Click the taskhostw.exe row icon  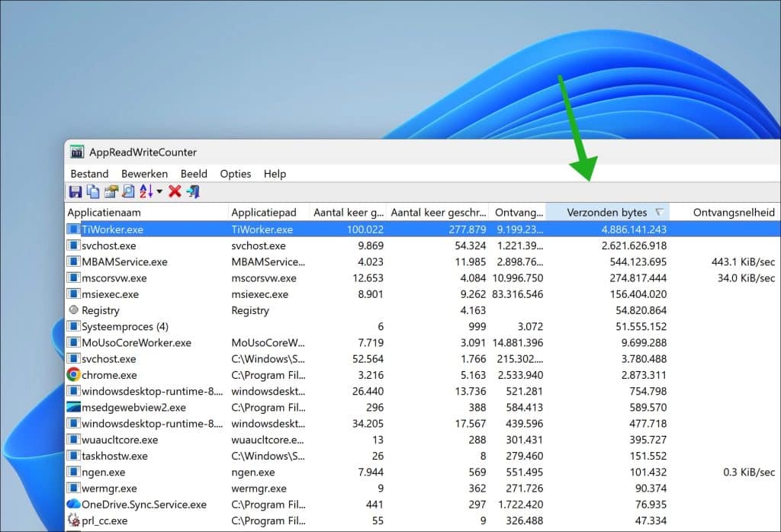pyautogui.click(x=73, y=455)
